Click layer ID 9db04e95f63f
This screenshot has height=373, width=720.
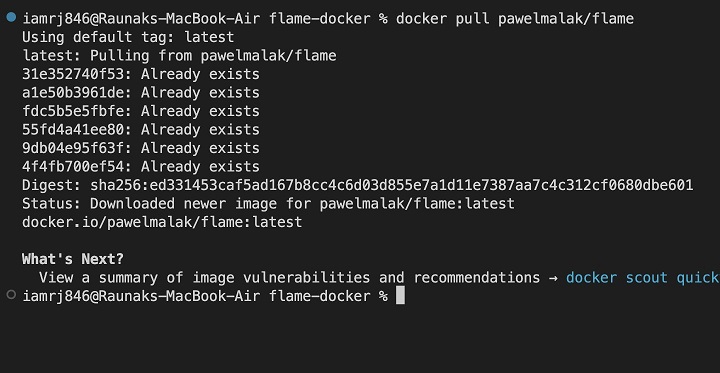coord(73,148)
